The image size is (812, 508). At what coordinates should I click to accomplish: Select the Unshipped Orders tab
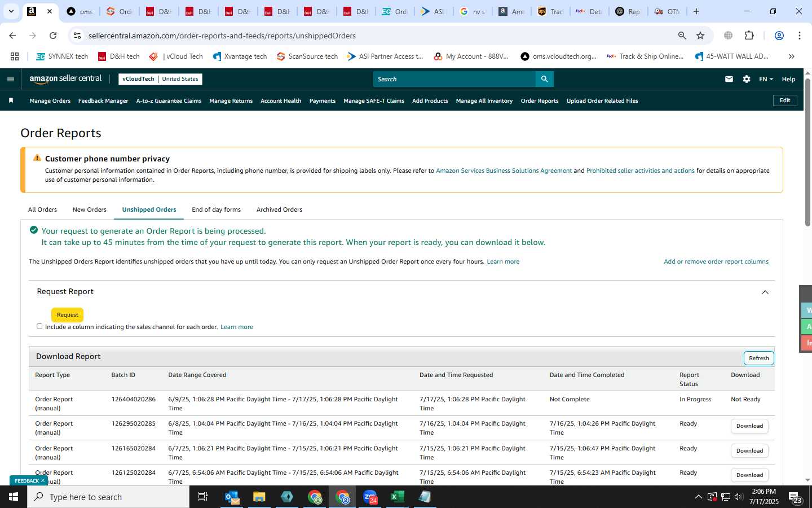click(149, 209)
